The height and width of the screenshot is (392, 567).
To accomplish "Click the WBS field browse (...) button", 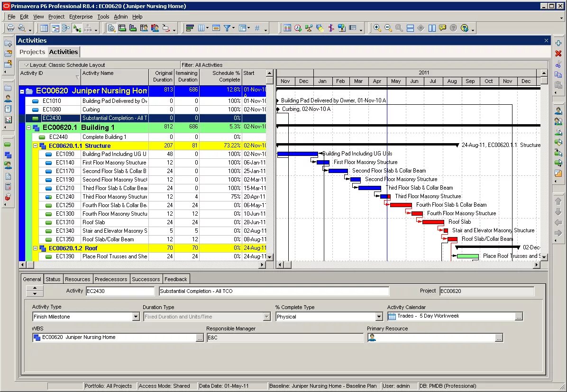I will [200, 338].
